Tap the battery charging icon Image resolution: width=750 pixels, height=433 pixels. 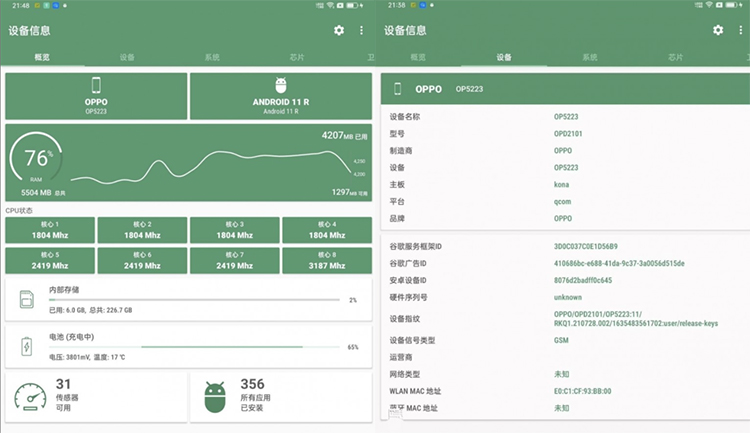click(x=27, y=346)
